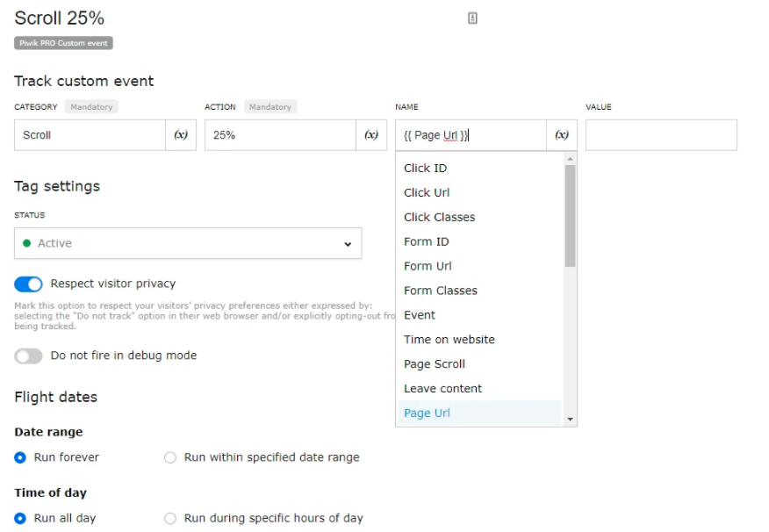Click the Action input containing 25%
The image size is (769, 532).
click(x=280, y=135)
